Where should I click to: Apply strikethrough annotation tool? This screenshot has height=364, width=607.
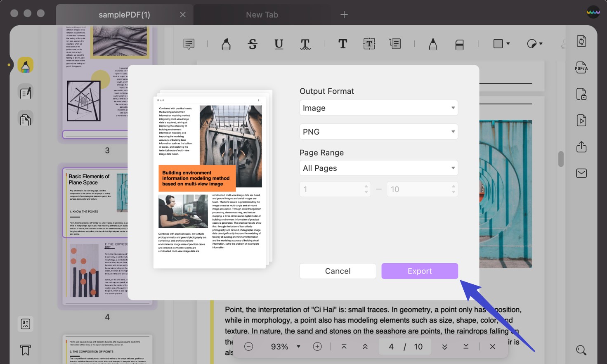[x=252, y=44]
